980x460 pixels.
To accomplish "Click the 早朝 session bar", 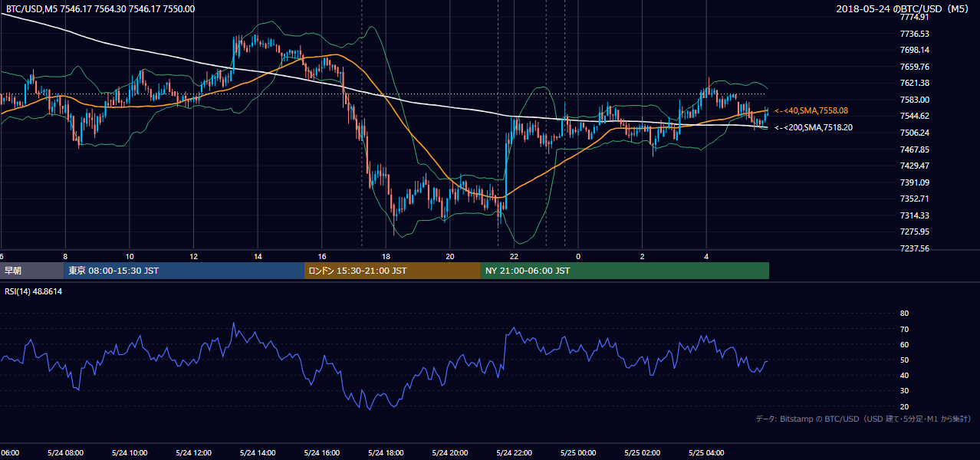I will click(x=32, y=271).
